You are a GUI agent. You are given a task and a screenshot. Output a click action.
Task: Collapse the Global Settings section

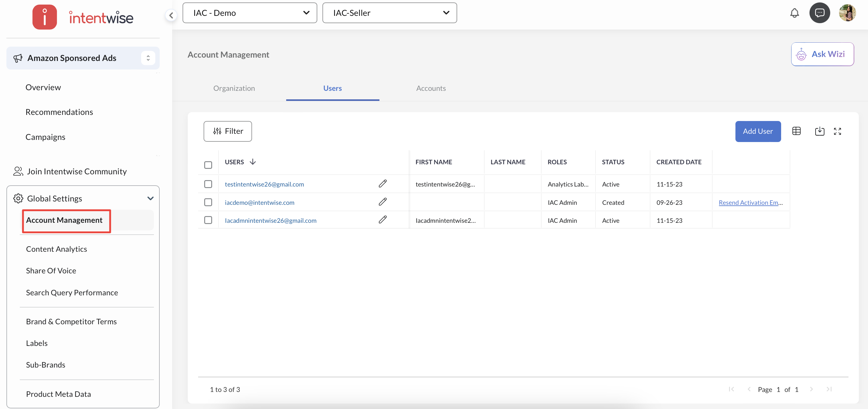(x=150, y=198)
